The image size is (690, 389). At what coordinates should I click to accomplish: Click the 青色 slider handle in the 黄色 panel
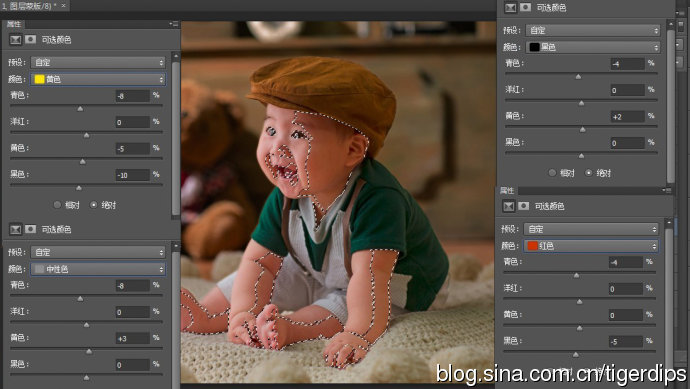(x=80, y=109)
